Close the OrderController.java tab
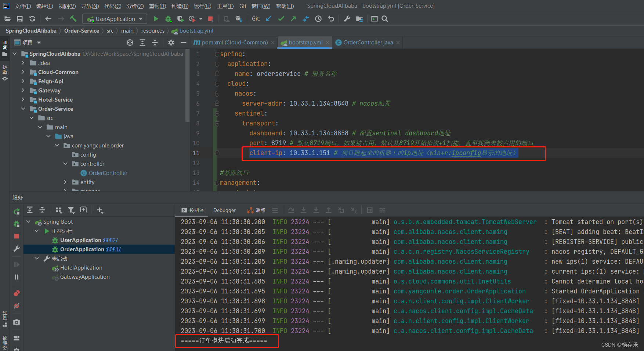Viewport: 644px width, 351px height. click(398, 43)
